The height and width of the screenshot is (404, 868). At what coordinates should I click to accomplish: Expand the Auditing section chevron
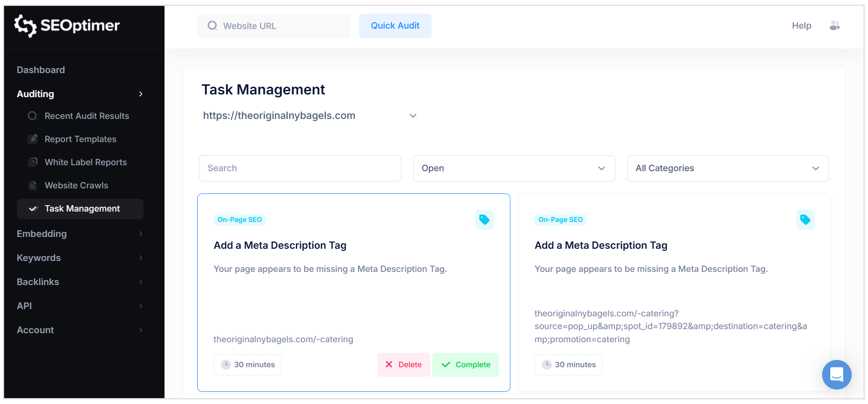141,94
